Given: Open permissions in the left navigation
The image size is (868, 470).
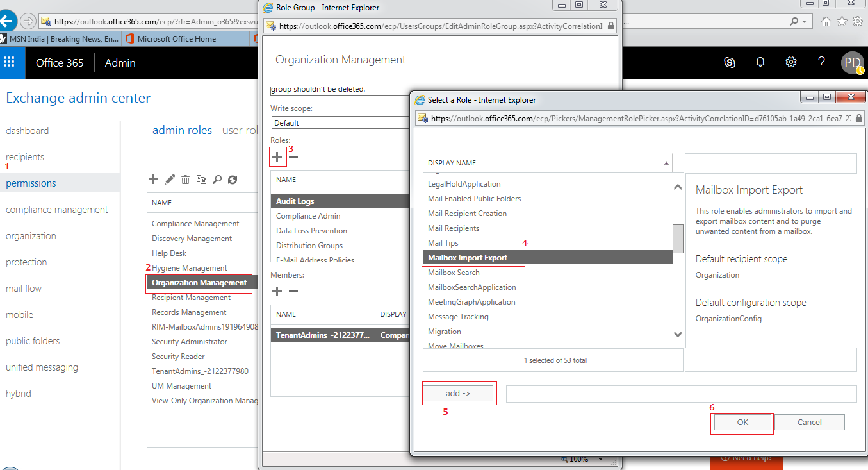Looking at the screenshot, I should 31,183.
